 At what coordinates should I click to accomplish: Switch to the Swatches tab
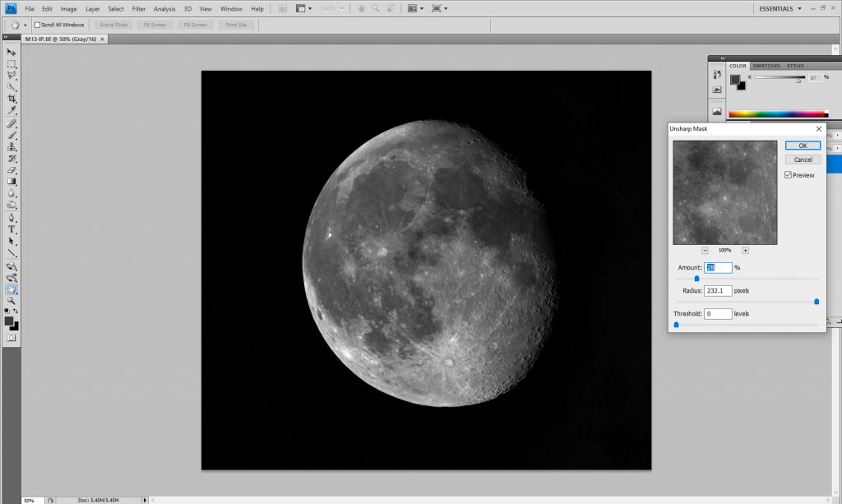(766, 66)
